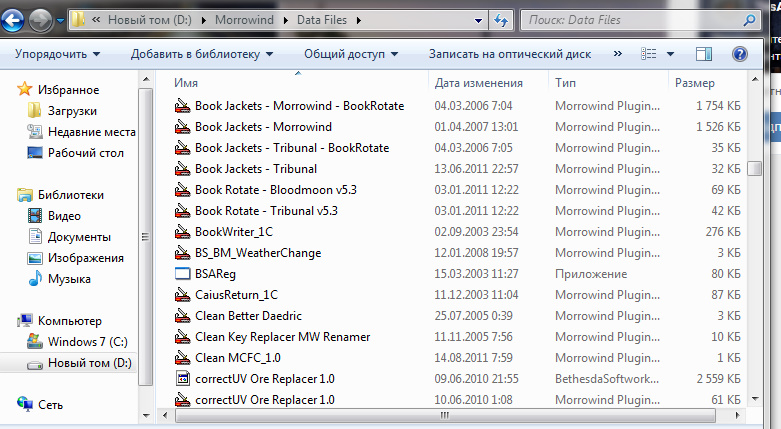This screenshot has height=429, width=781.
Task: Sort by the 'Тип' column header
Action: pyautogui.click(x=565, y=83)
